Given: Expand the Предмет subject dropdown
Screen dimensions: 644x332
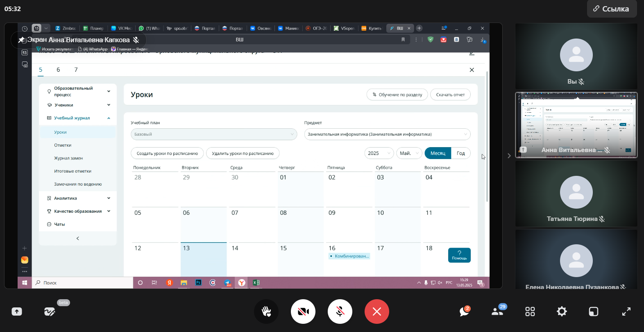Looking at the screenshot, I should [x=387, y=134].
